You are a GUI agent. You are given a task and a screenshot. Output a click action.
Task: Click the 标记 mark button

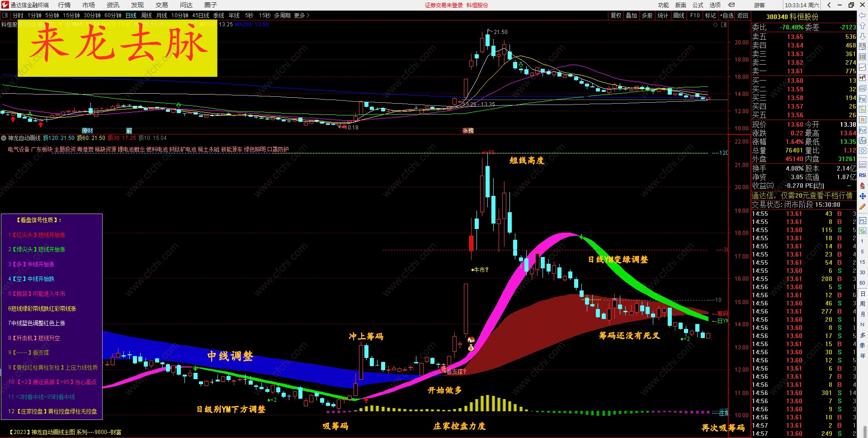coord(710,15)
